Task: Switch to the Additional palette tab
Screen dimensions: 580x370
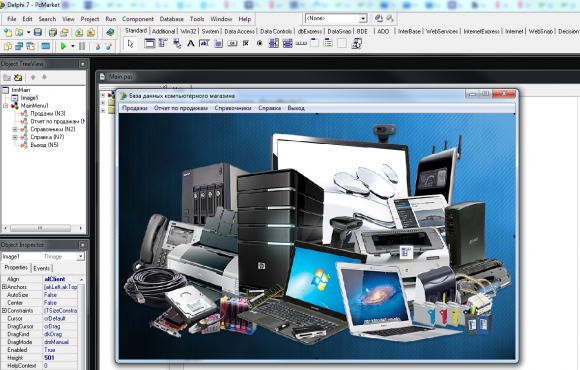Action: point(163,31)
